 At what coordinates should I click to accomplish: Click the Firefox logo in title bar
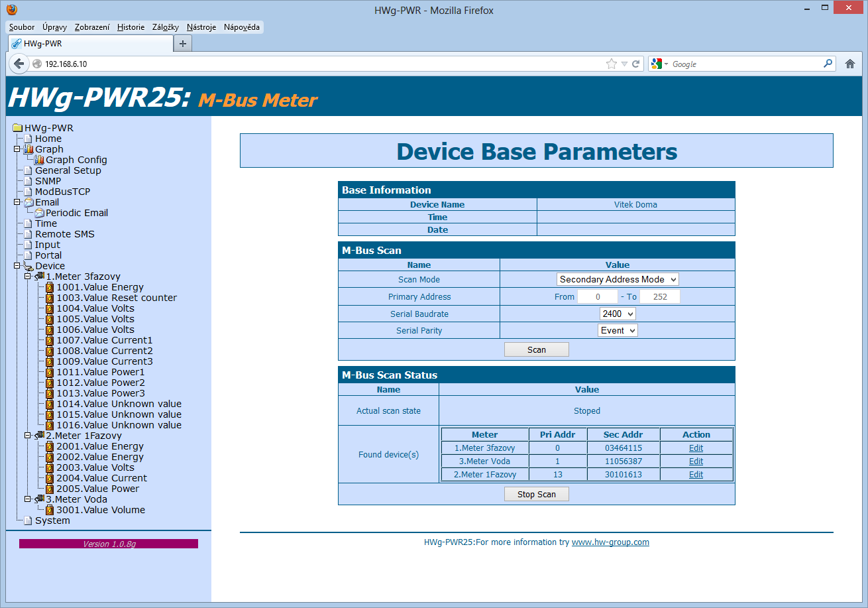(11, 10)
